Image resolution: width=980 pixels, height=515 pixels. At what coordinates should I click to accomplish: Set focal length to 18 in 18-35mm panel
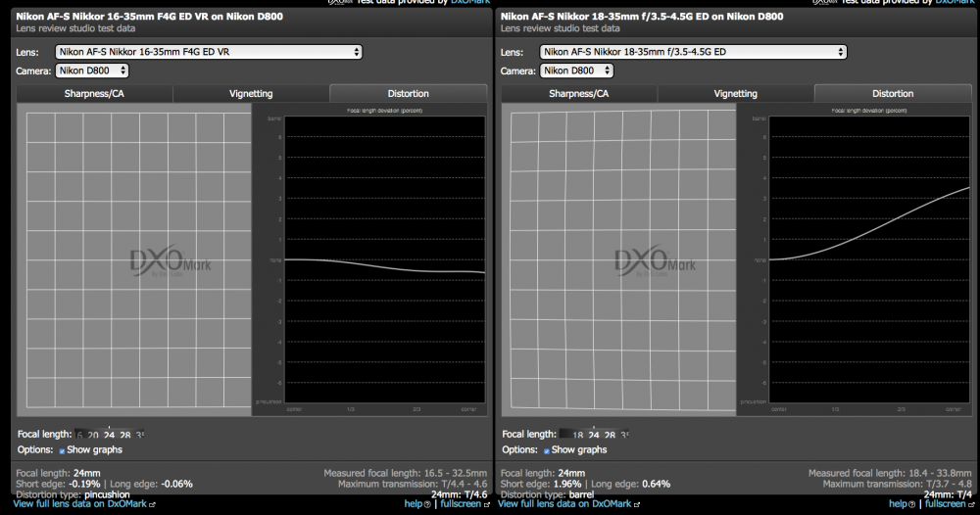pyautogui.click(x=577, y=435)
